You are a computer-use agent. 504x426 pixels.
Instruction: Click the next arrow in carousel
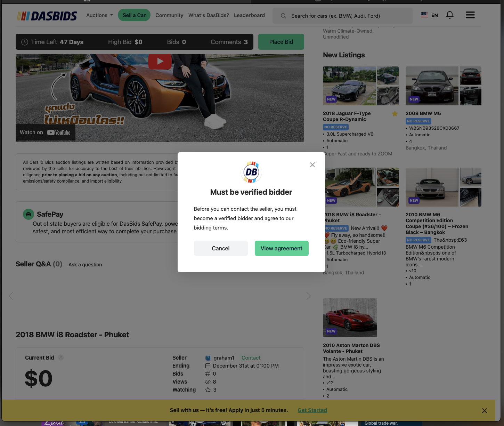point(308,296)
